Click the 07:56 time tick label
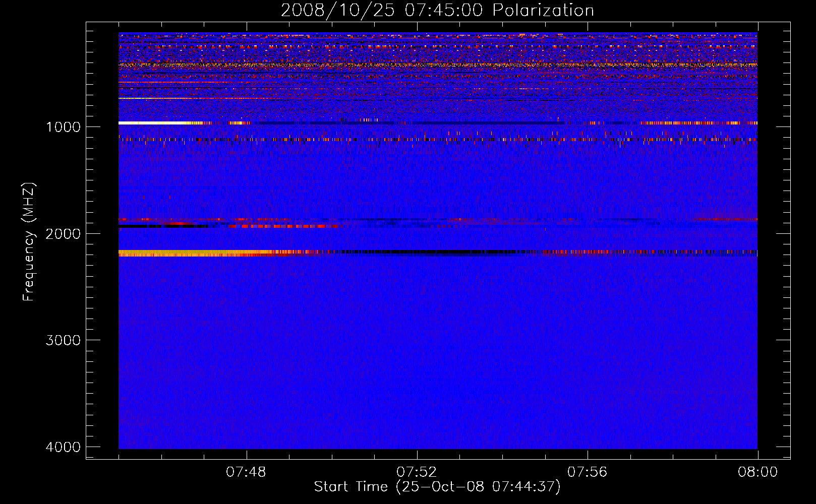Screen dimensions: 816x504 [587, 472]
